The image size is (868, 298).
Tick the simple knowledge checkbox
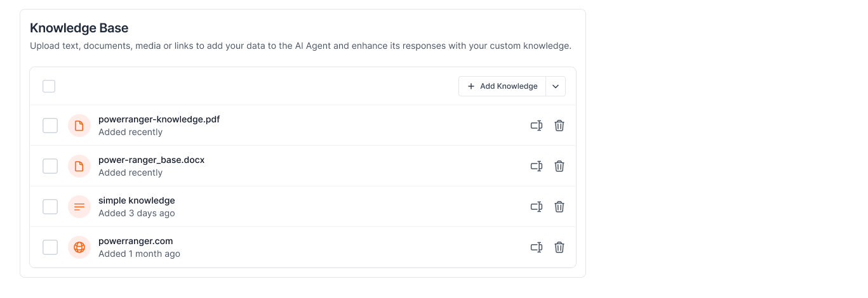(x=50, y=207)
